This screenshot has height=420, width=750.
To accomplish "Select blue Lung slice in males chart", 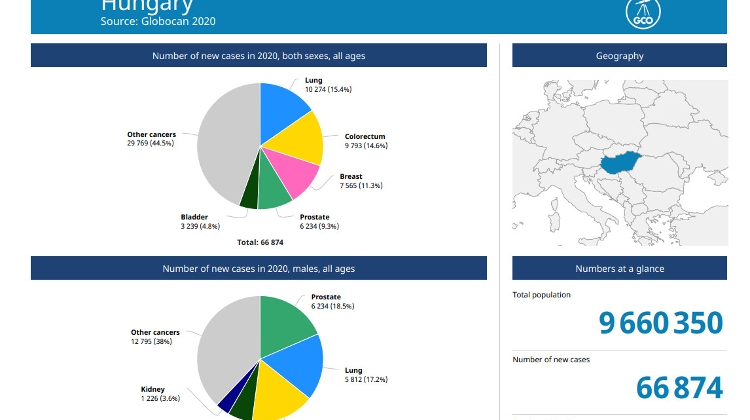I will tap(296, 365).
